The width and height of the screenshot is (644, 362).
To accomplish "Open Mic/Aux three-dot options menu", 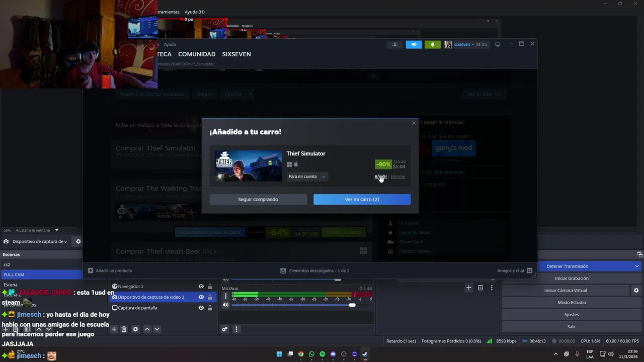I will 226,296.
